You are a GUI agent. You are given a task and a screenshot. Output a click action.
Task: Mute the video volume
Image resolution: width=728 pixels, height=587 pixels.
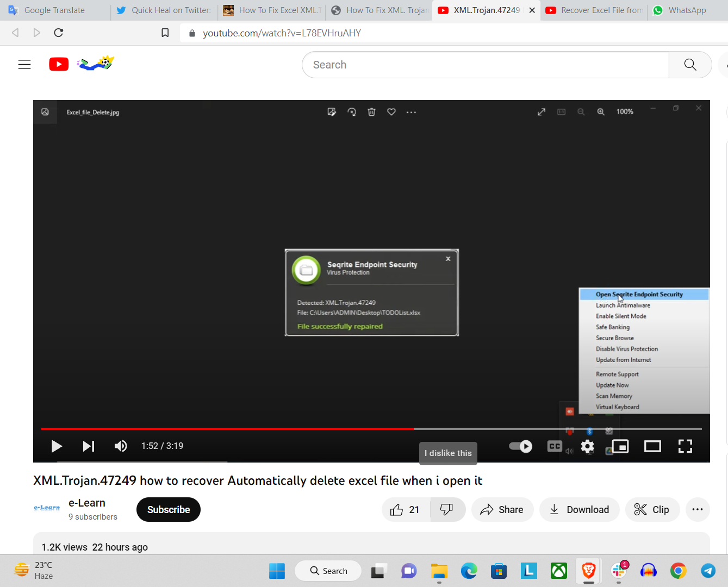[x=121, y=446]
